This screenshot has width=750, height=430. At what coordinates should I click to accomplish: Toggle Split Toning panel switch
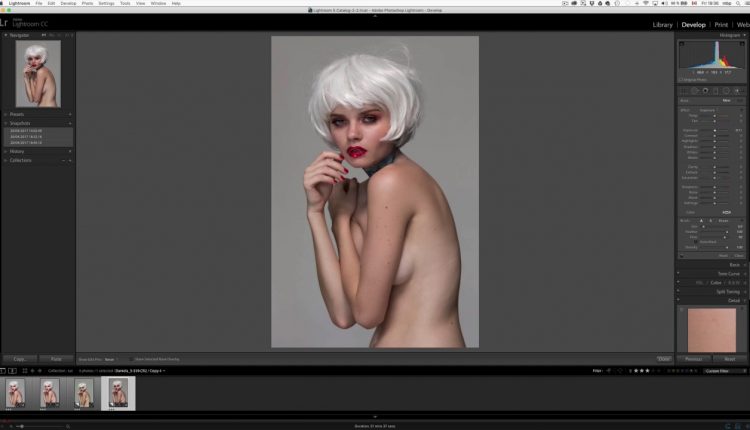coord(678,292)
